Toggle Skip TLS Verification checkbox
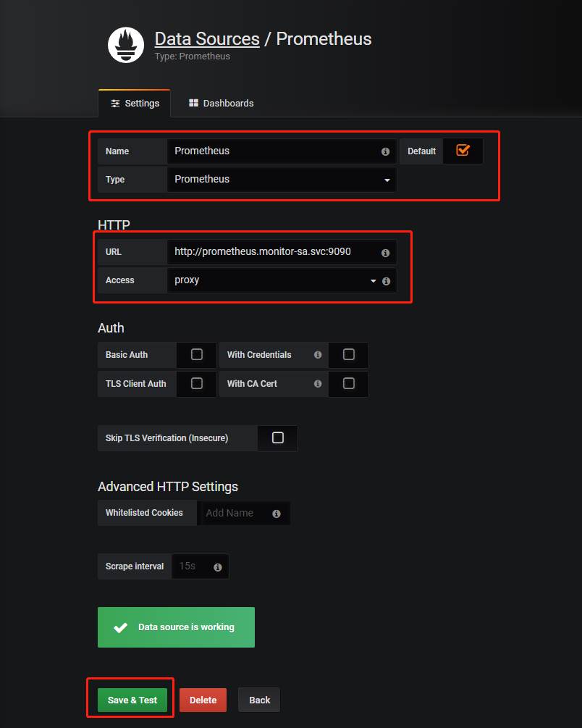This screenshot has height=728, width=582. (x=277, y=438)
